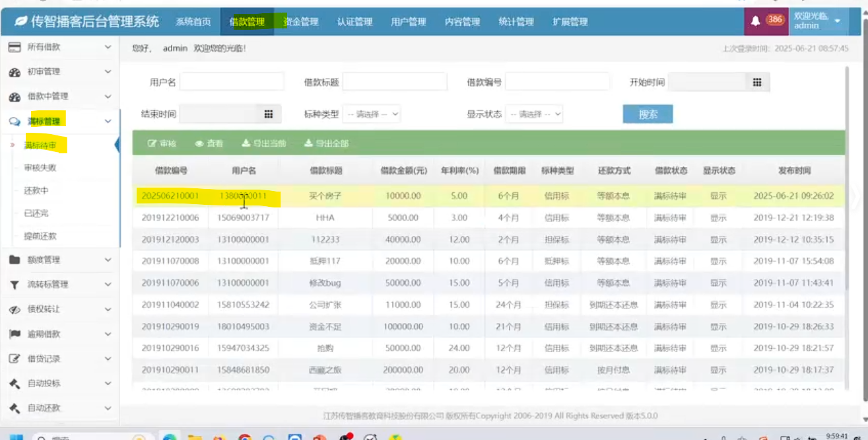Screen dimensions: 868x440
Task: Click the edit icon beside 借贷记录
Action: click(15, 359)
